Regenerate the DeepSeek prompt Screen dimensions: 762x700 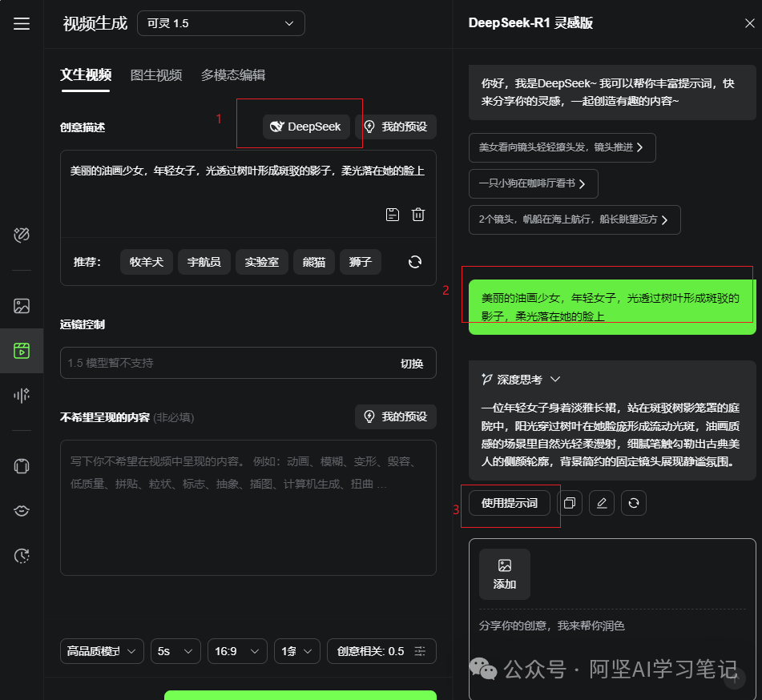(634, 503)
